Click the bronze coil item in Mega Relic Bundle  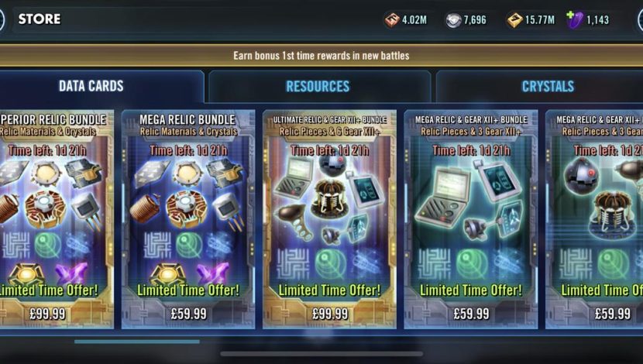click(144, 208)
